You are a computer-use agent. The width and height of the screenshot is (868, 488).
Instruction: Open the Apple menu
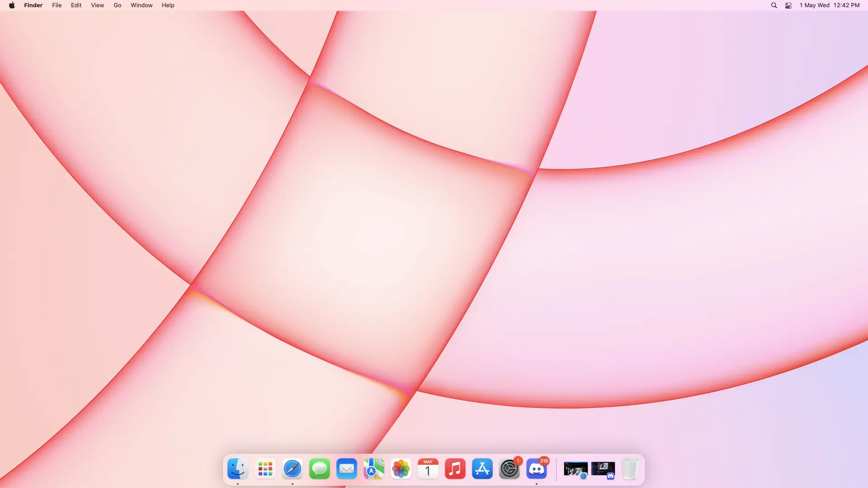12,5
